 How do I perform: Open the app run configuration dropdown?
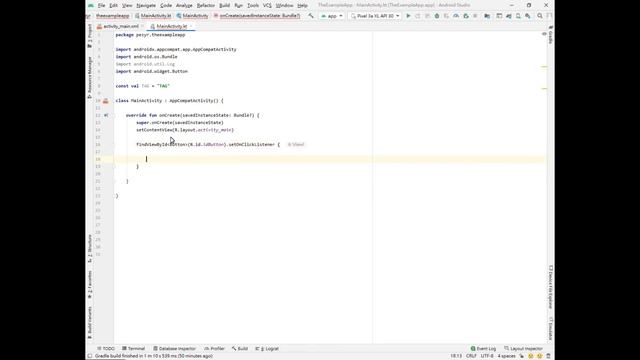pyautogui.click(x=332, y=16)
